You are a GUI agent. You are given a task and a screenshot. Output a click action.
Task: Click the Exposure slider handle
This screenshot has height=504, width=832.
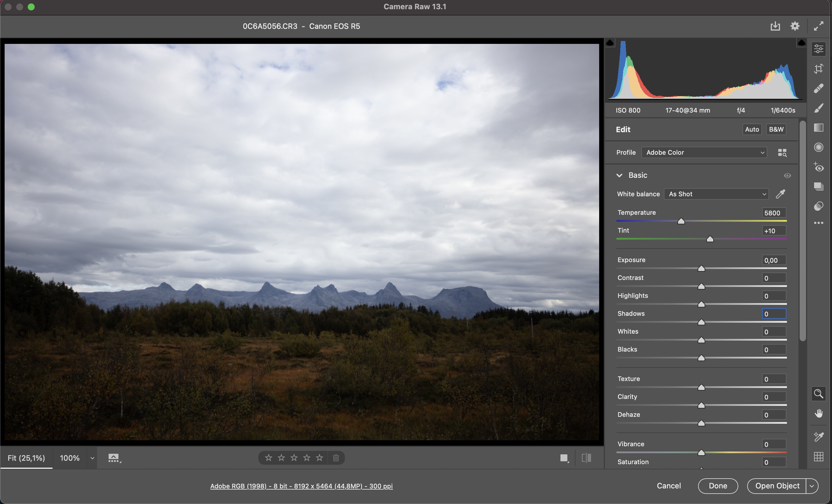click(x=701, y=268)
